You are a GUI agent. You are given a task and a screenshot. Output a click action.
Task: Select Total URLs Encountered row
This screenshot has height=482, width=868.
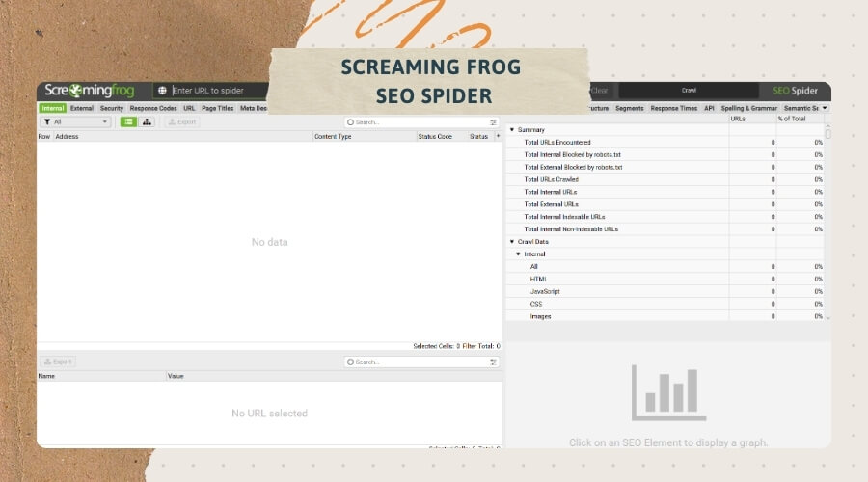click(665, 143)
